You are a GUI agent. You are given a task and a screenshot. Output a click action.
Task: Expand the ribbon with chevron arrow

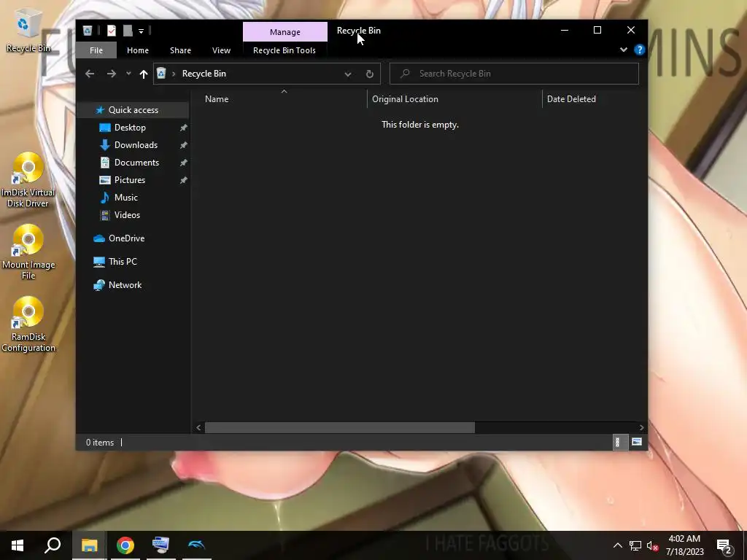623,50
